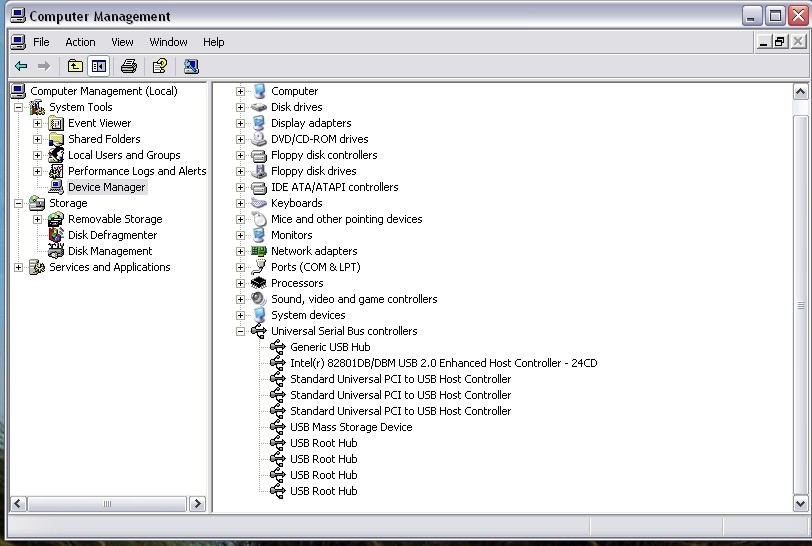812x546 pixels.
Task: Click the Disk drives device icon
Action: 259,107
